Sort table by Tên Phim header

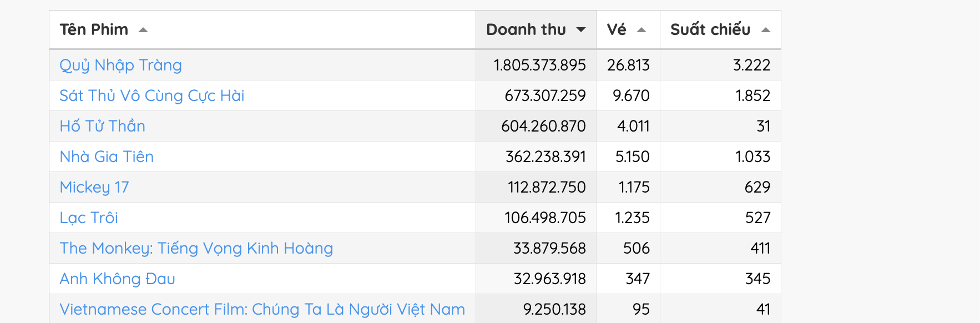click(94, 29)
